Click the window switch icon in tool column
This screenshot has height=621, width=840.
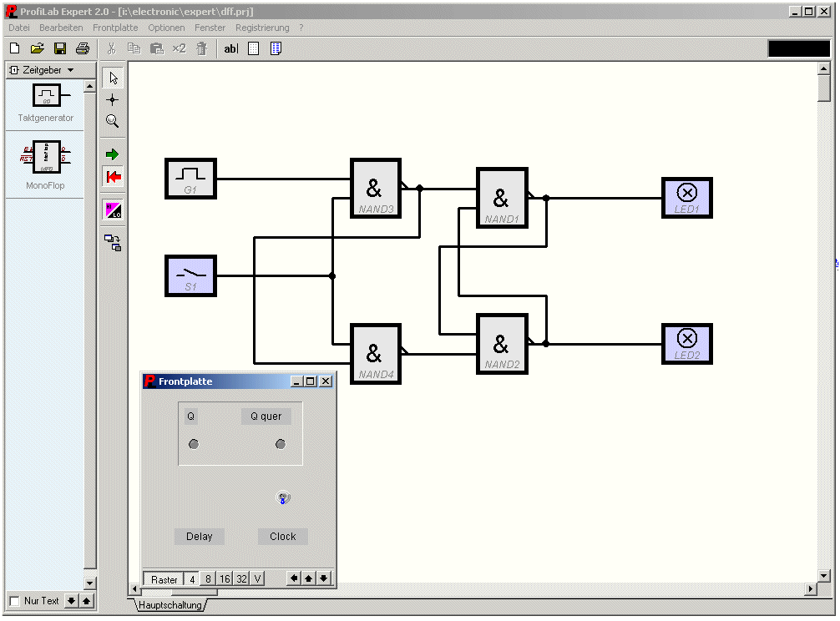tap(113, 243)
